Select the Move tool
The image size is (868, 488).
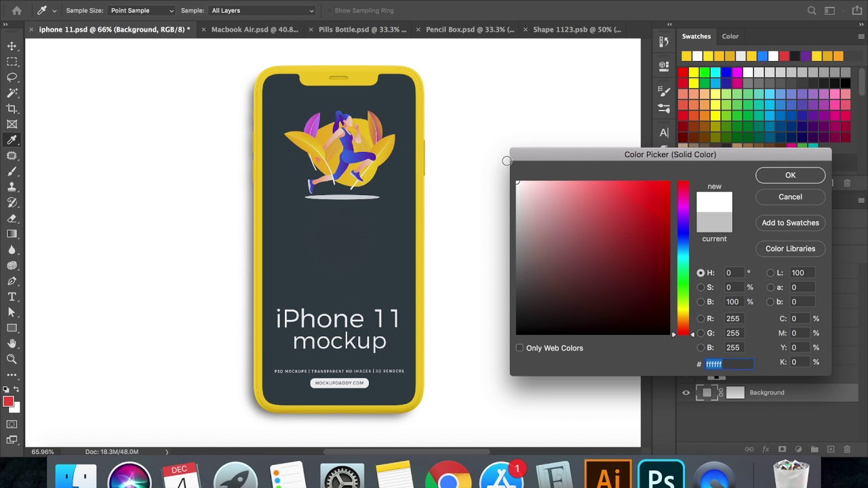click(12, 46)
